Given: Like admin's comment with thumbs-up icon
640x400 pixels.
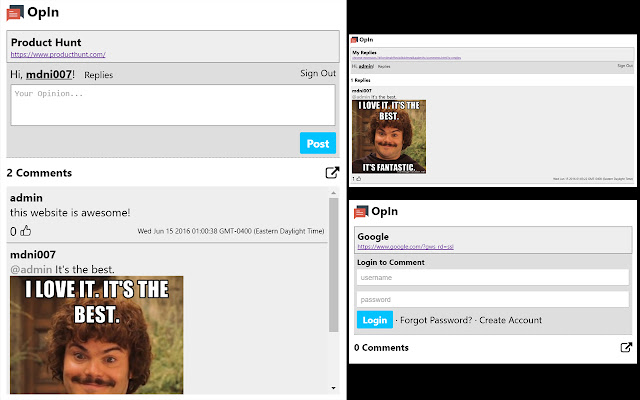Looking at the screenshot, I should click(x=26, y=231).
